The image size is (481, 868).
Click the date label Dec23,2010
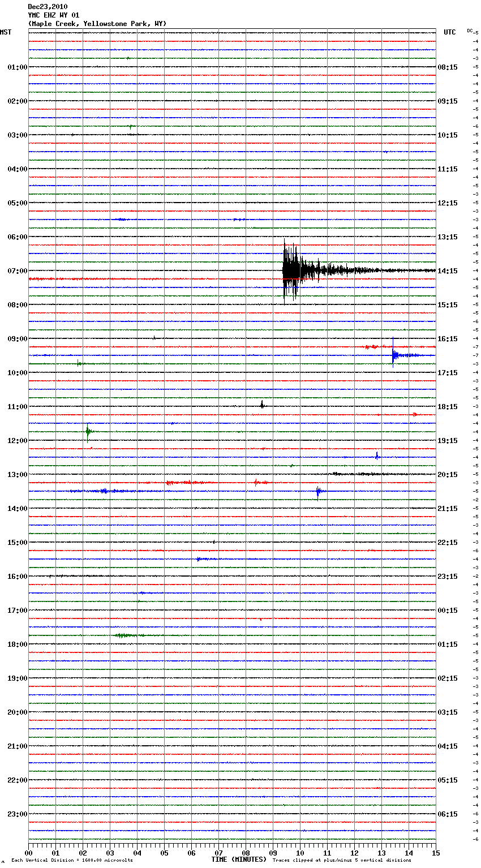48,7
